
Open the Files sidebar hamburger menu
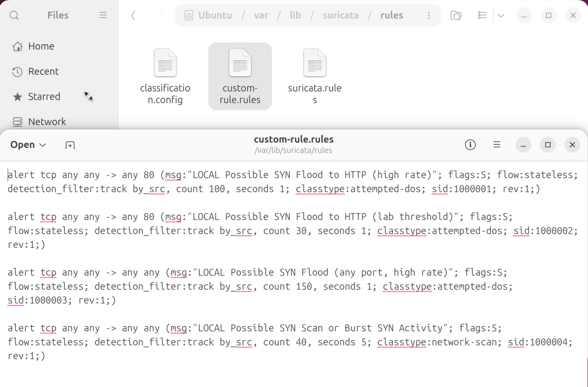(103, 15)
